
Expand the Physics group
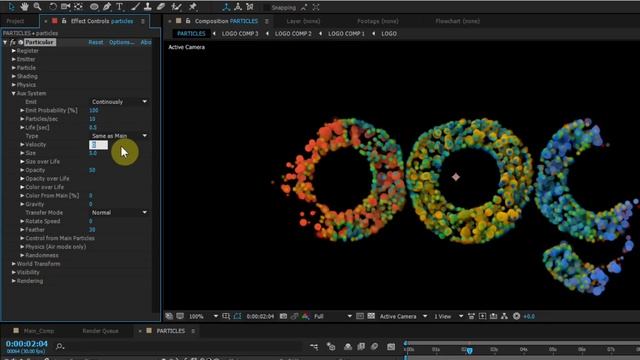click(13, 85)
